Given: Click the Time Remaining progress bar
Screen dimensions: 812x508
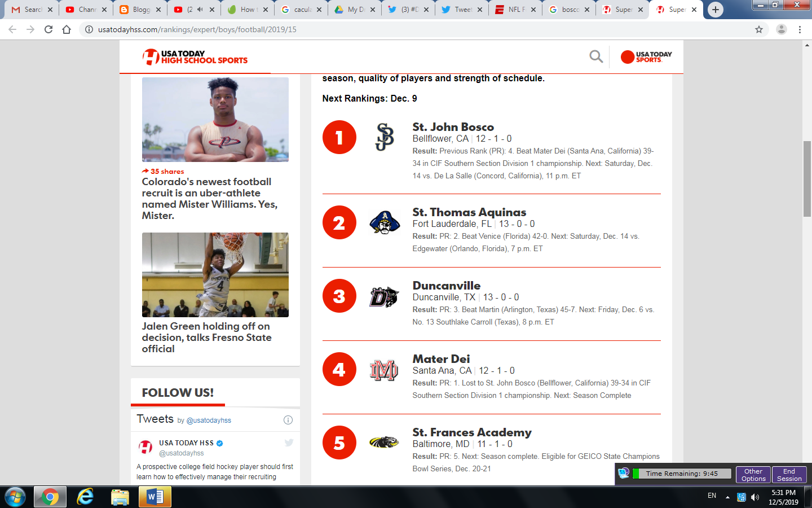Looking at the screenshot, I should click(x=682, y=474).
